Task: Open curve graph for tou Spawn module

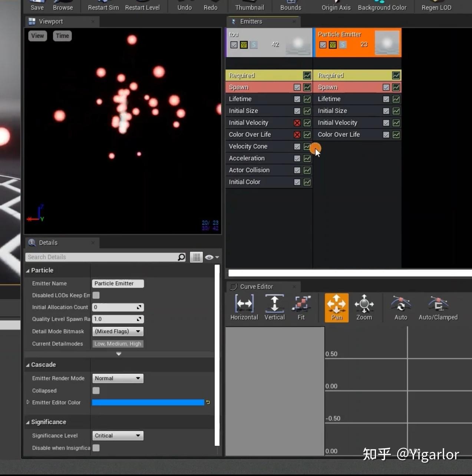Action: (307, 87)
